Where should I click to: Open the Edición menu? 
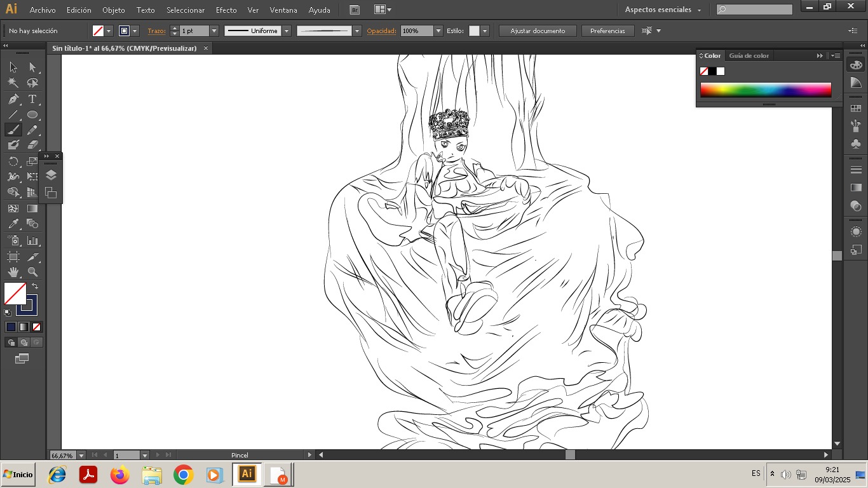tap(79, 10)
